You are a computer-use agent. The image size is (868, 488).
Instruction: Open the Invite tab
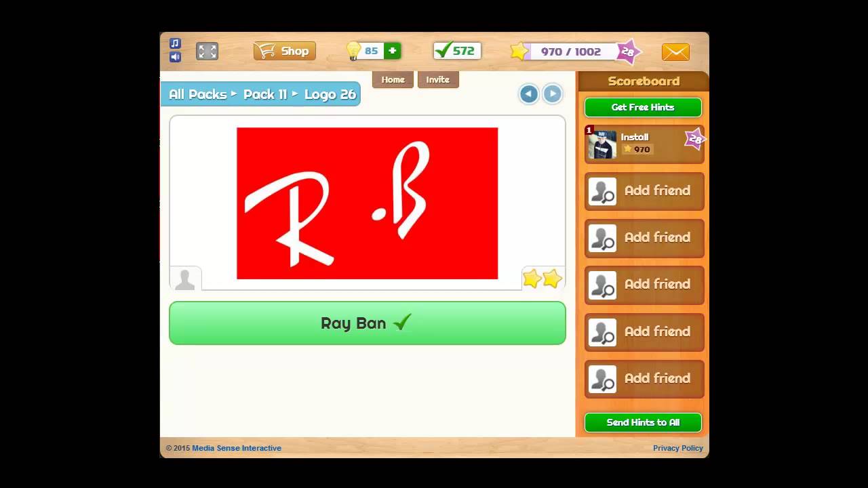(x=437, y=80)
